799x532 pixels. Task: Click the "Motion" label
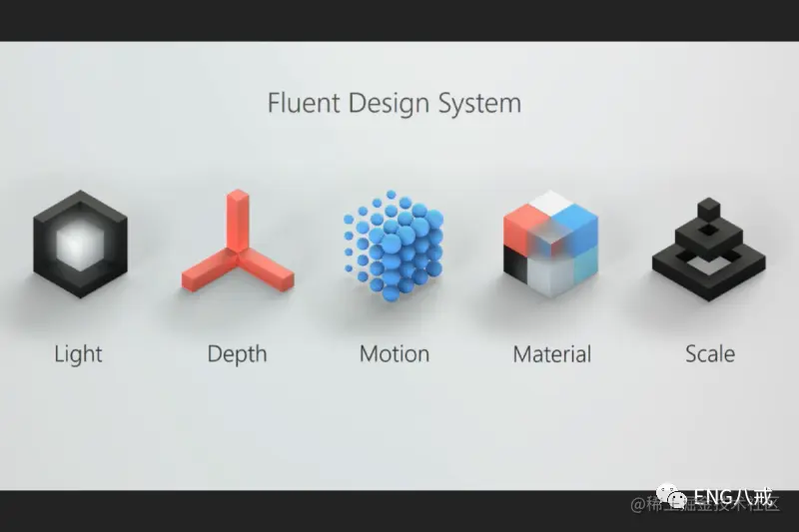tap(395, 353)
